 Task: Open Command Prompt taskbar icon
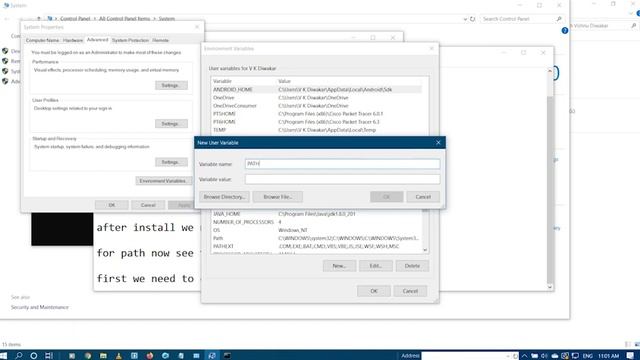(227, 356)
